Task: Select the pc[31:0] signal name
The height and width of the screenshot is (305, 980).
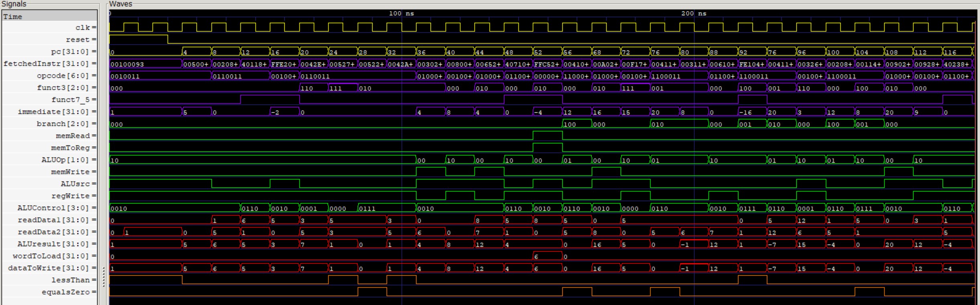Action: click(71, 52)
